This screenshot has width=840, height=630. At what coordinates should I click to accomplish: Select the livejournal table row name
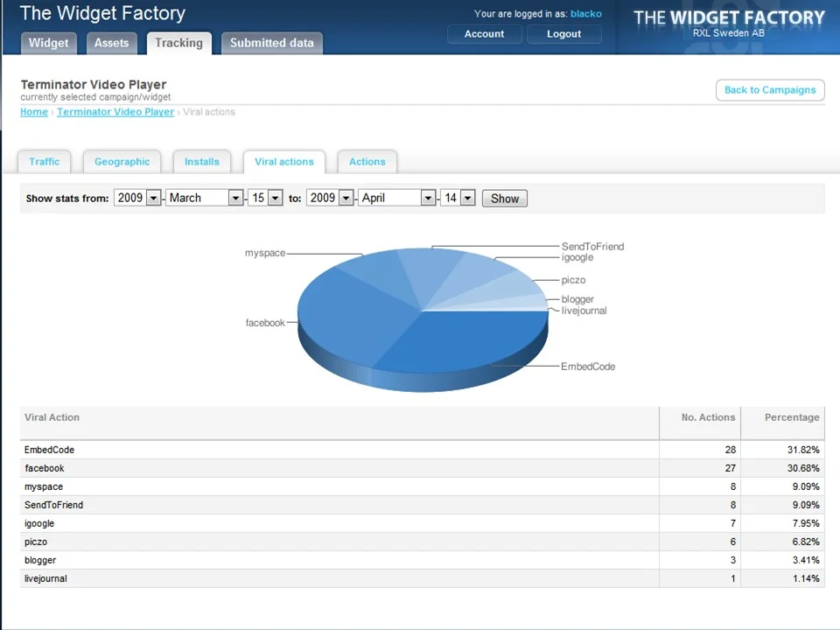[45, 578]
